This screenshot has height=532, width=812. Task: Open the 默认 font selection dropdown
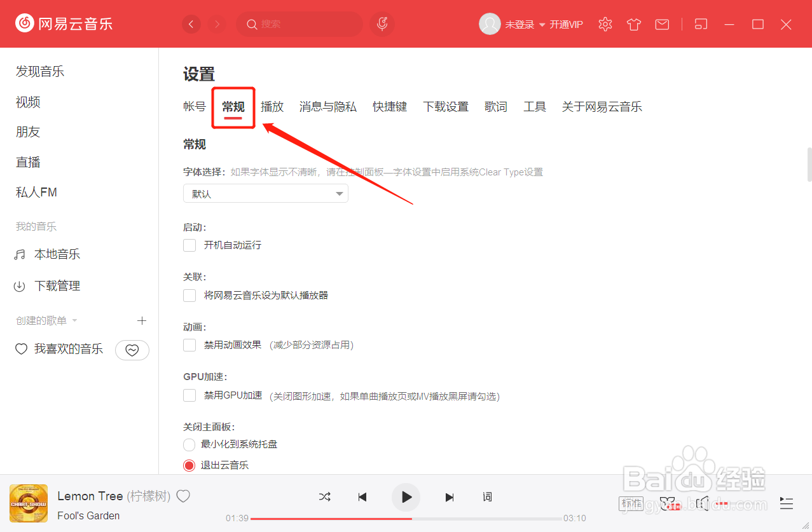pyautogui.click(x=265, y=193)
